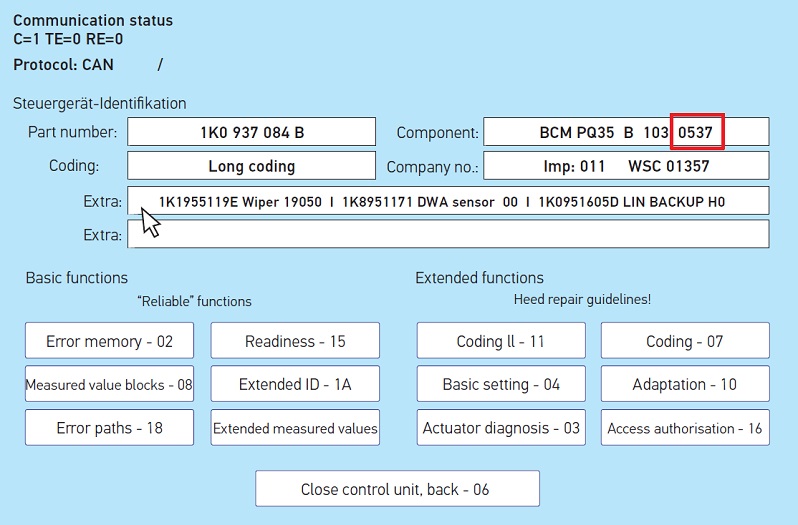Click the Extended measured values button

point(295,428)
